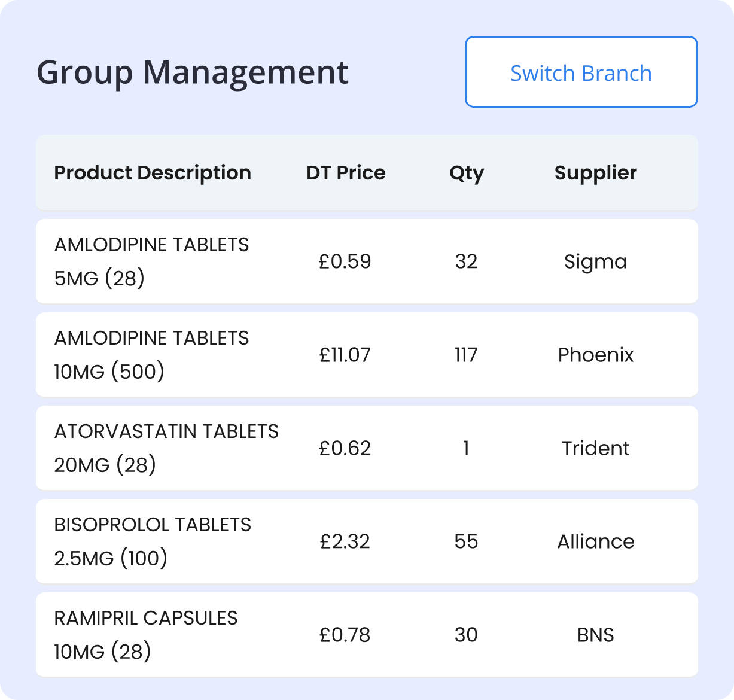
Task: Click the quantity 1 for Atorvastatin
Action: pyautogui.click(x=466, y=448)
